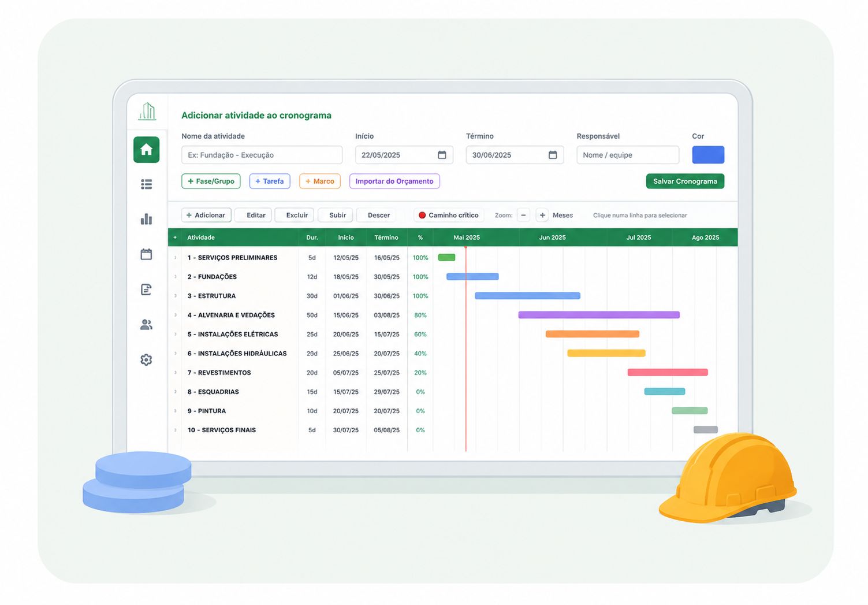This screenshot has height=605, width=868.
Task: Open the document report sidebar icon
Action: pyautogui.click(x=146, y=289)
